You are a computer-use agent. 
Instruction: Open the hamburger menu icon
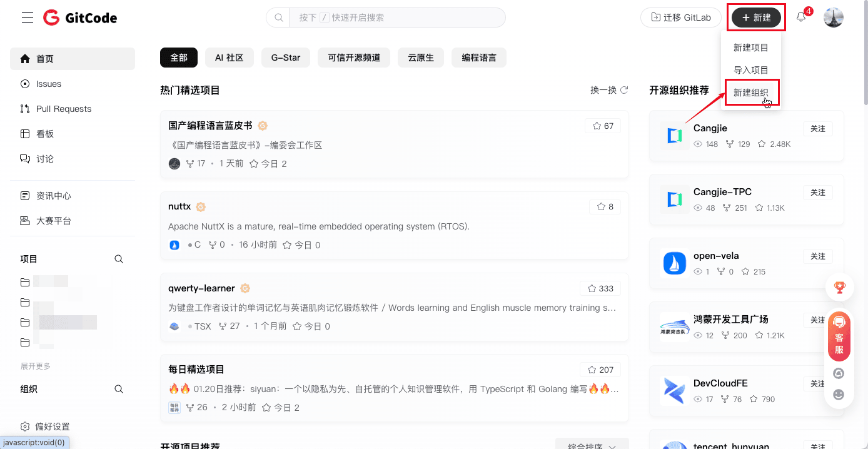(x=28, y=18)
